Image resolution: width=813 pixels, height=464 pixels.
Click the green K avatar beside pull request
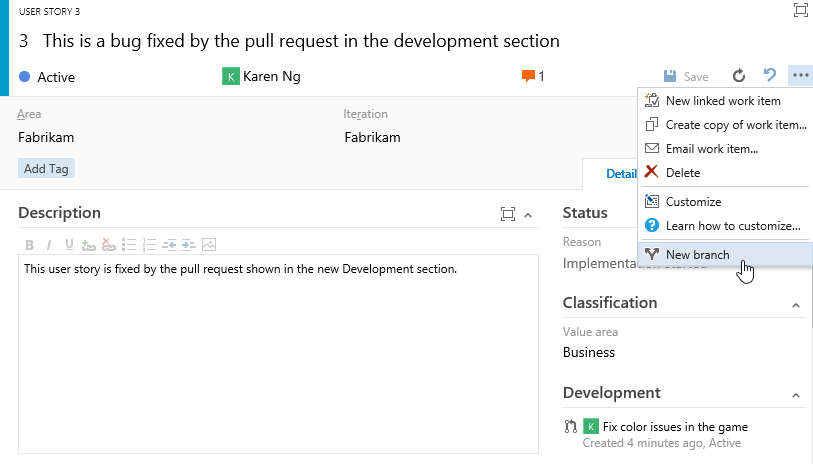tap(591, 426)
